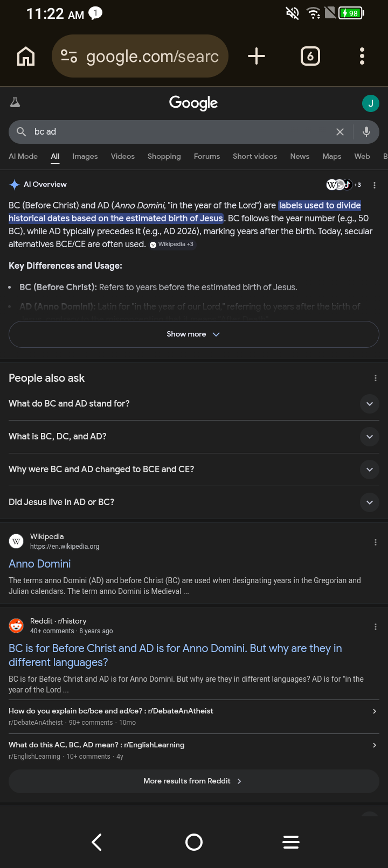Open Search Labs flask icon
Image resolution: width=388 pixels, height=868 pixels.
(15, 102)
